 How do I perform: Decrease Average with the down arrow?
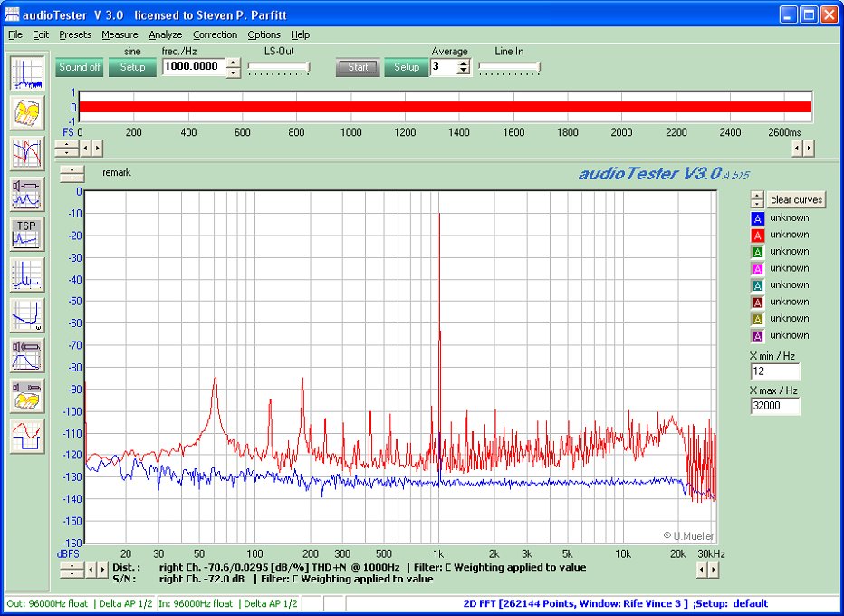pos(464,71)
